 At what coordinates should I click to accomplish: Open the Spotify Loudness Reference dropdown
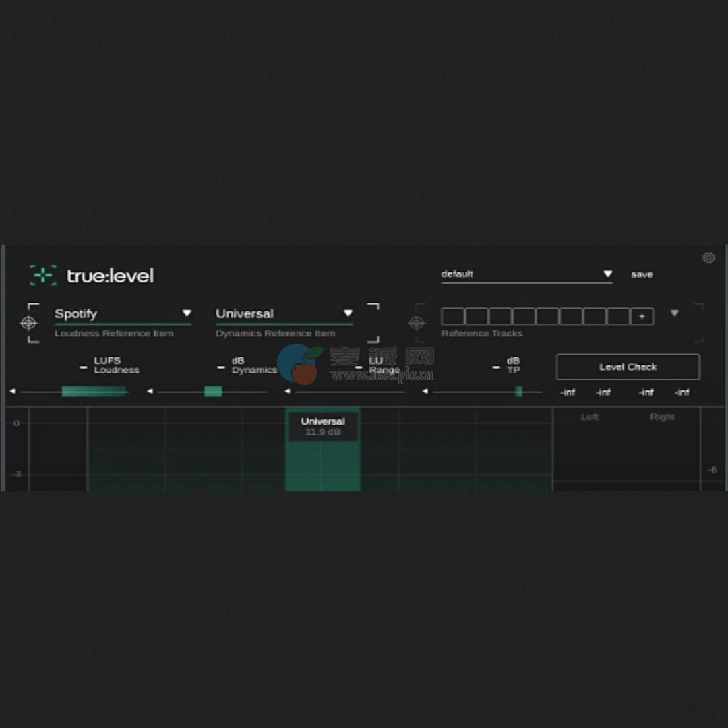coord(187,313)
